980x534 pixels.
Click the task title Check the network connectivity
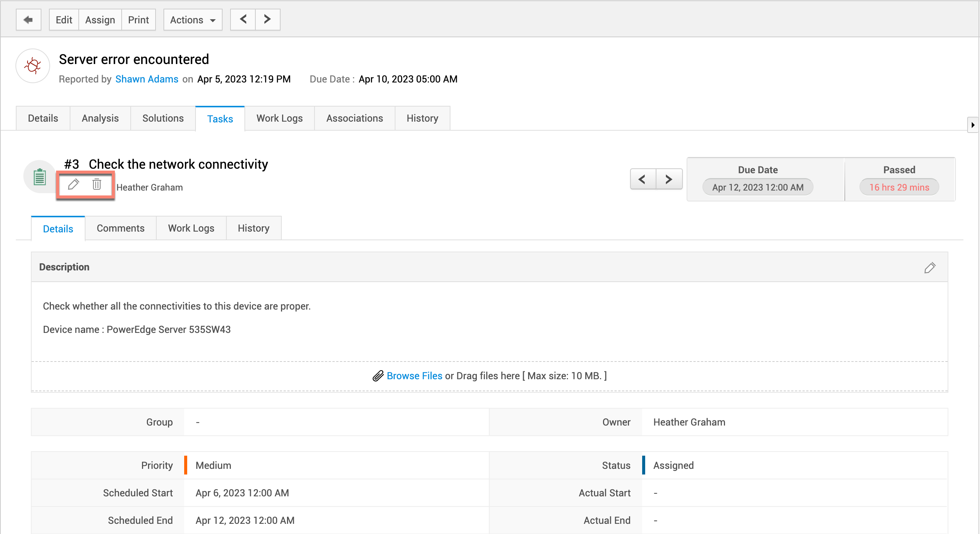(179, 164)
